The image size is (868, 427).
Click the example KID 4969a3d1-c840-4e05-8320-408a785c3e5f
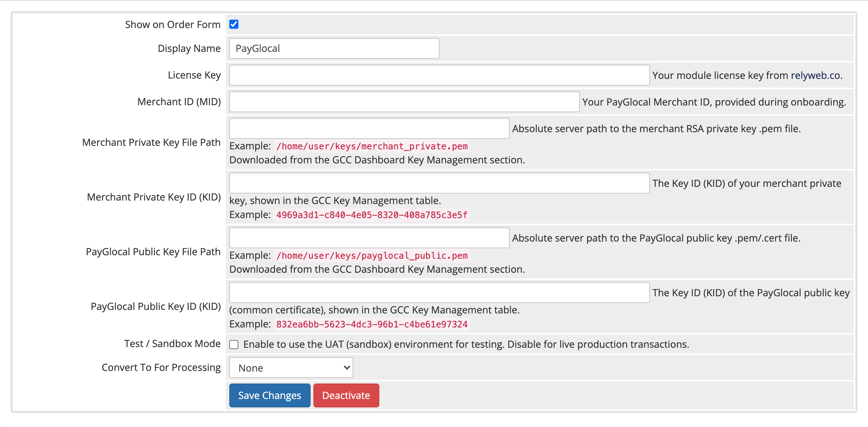click(372, 215)
